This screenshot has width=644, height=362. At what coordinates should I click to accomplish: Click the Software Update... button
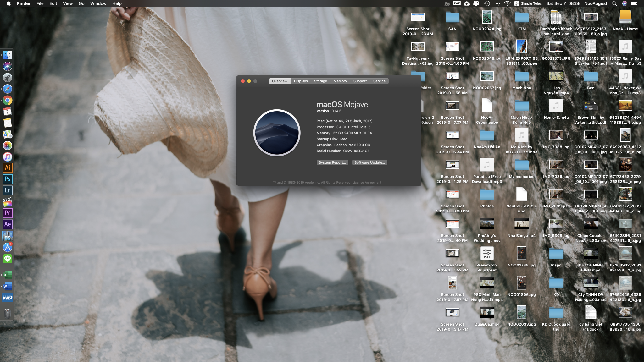point(369,162)
